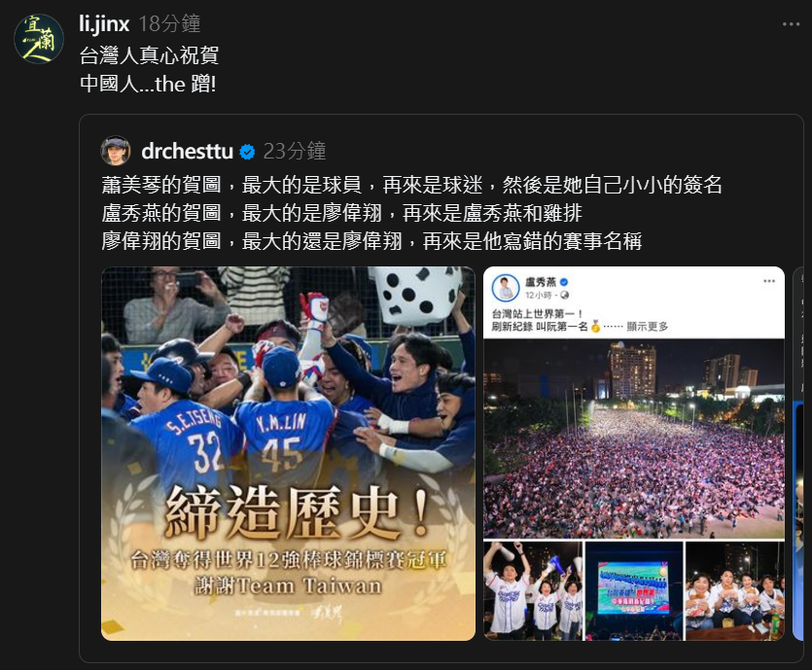This screenshot has height=670, width=812.
Task: Click the 18分鐘 post timestamp
Action: click(x=169, y=23)
